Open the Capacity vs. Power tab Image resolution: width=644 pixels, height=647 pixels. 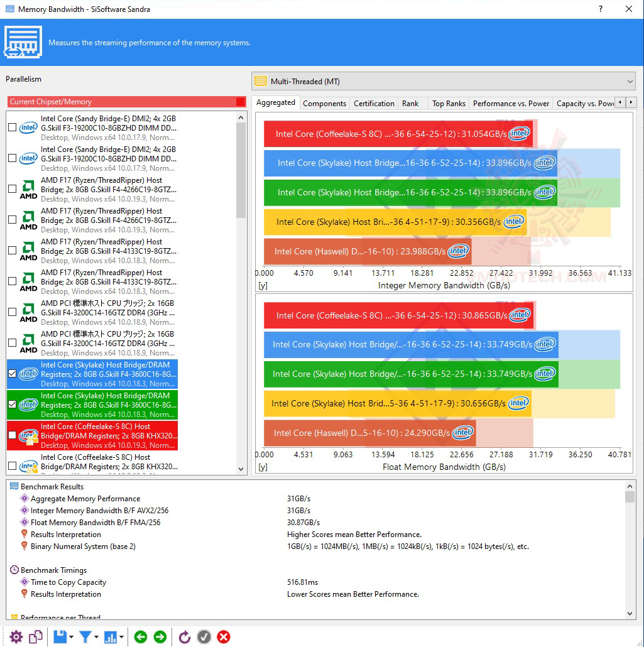(584, 104)
